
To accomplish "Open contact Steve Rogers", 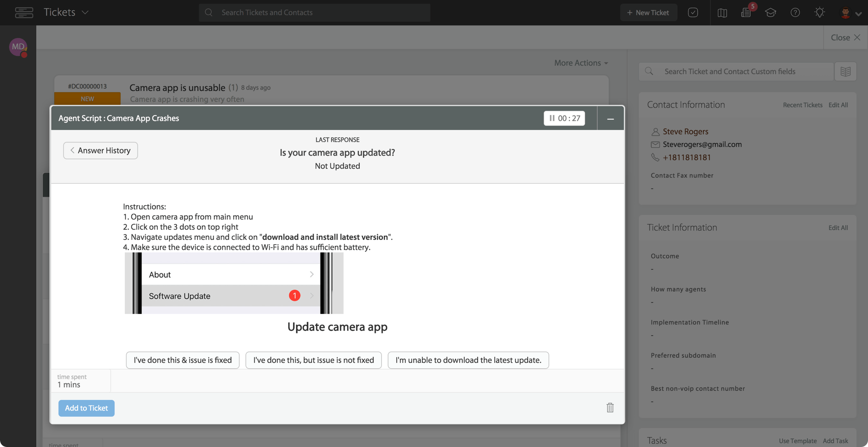I will click(x=685, y=131).
